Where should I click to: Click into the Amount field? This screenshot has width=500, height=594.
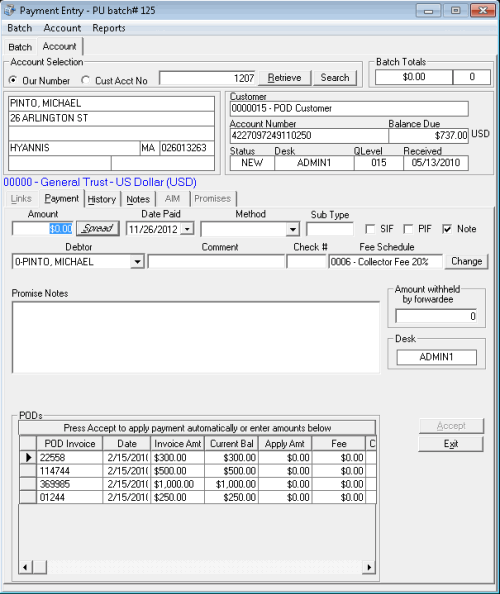pos(42,228)
